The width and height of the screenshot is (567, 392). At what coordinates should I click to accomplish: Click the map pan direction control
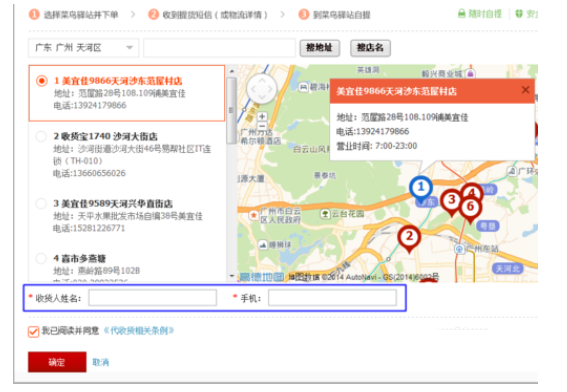pyautogui.click(x=261, y=89)
